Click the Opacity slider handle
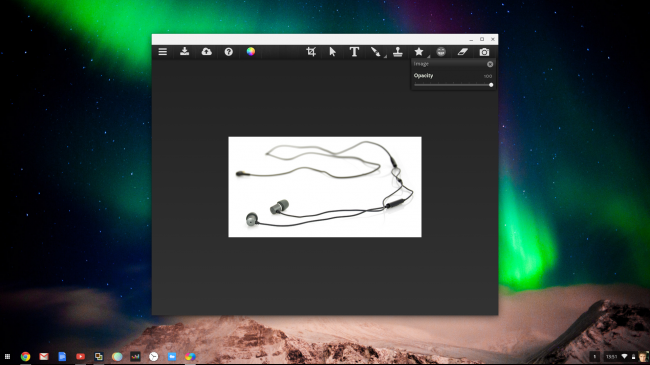The height and width of the screenshot is (365, 650). (x=491, y=85)
